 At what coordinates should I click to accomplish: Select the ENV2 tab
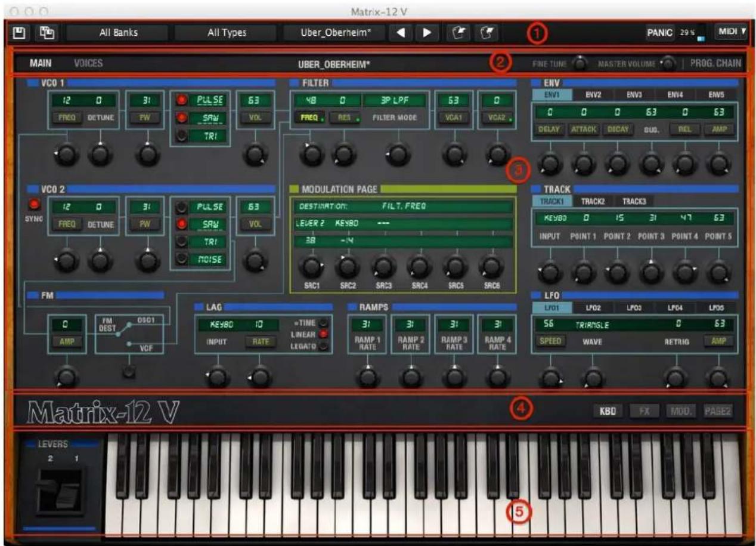pyautogui.click(x=593, y=94)
